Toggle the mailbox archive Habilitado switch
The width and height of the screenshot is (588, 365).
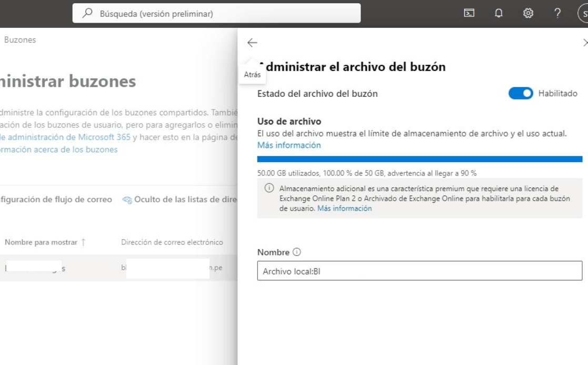(521, 93)
